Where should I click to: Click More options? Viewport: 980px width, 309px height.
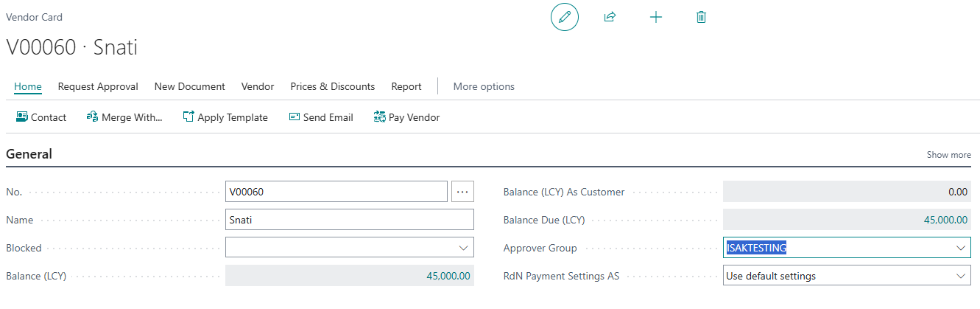tap(484, 86)
